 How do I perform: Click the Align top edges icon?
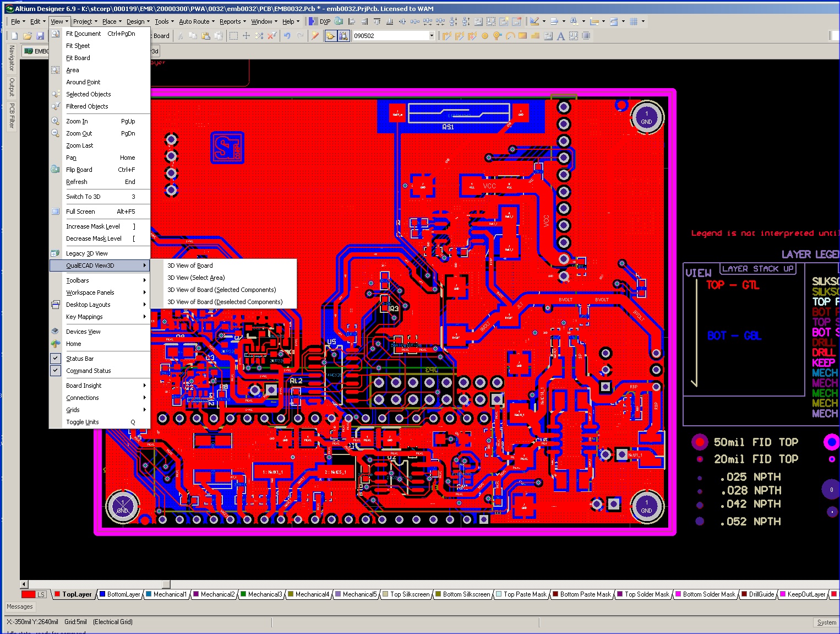pyautogui.click(x=377, y=21)
